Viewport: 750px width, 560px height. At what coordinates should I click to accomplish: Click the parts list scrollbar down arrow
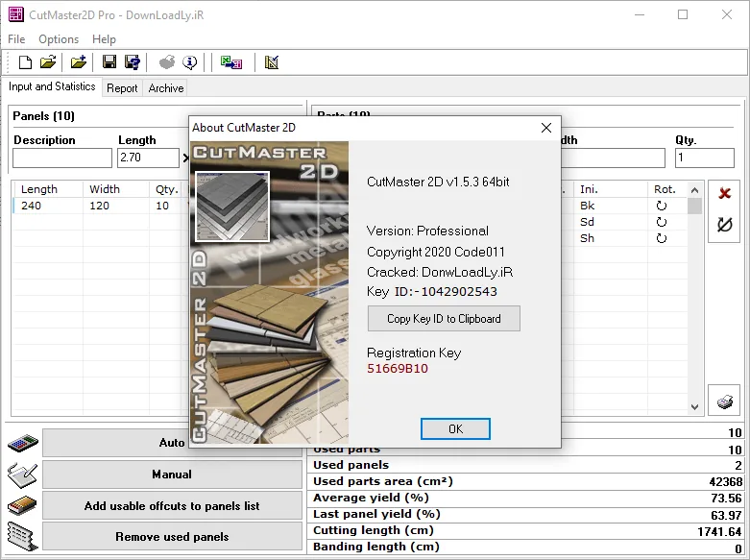[694, 407]
